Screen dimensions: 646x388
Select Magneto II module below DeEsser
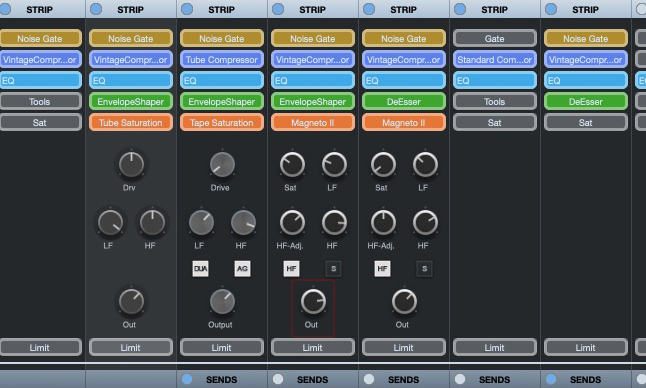404,123
